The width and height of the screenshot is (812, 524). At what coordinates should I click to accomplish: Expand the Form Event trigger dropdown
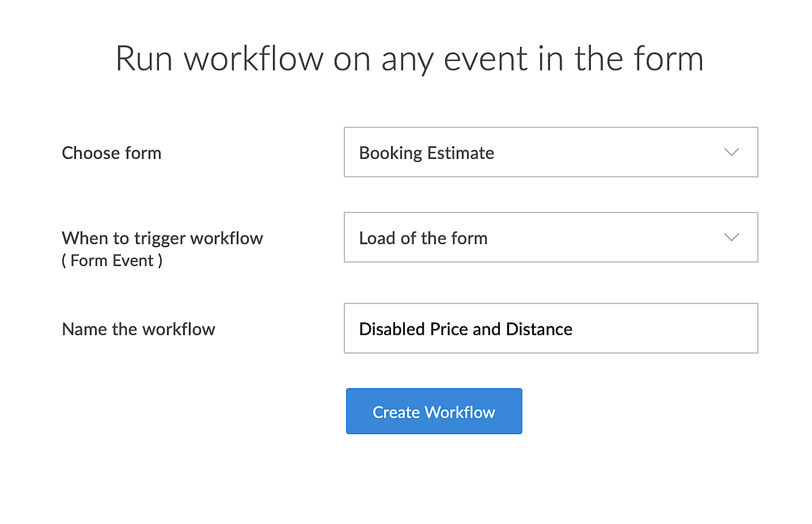click(x=550, y=237)
